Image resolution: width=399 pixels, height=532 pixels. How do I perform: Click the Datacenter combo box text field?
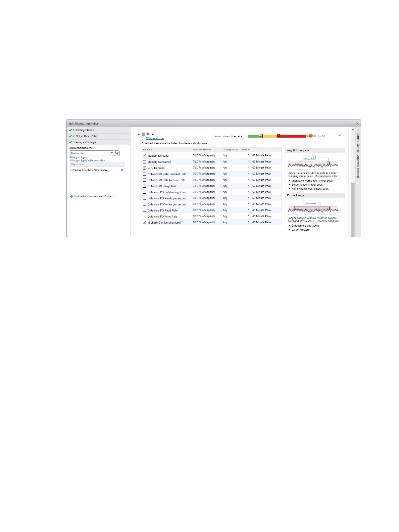click(x=90, y=153)
